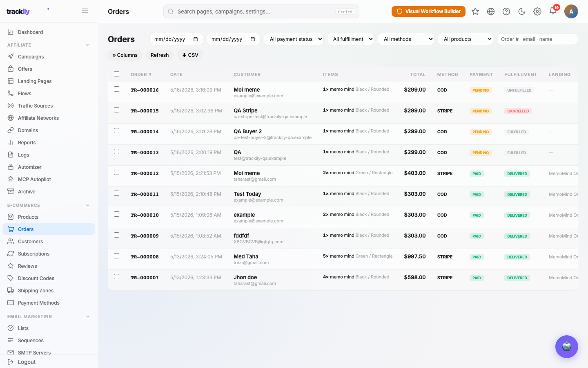Click the Automizer robot icon
This screenshot has height=368, width=588.
coord(11,167)
